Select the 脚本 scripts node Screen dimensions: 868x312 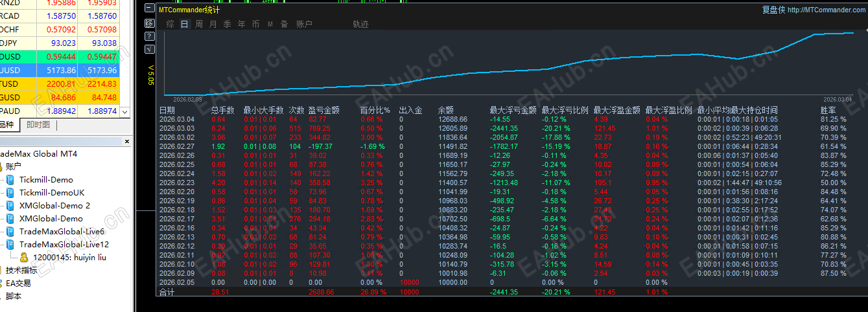point(14,296)
